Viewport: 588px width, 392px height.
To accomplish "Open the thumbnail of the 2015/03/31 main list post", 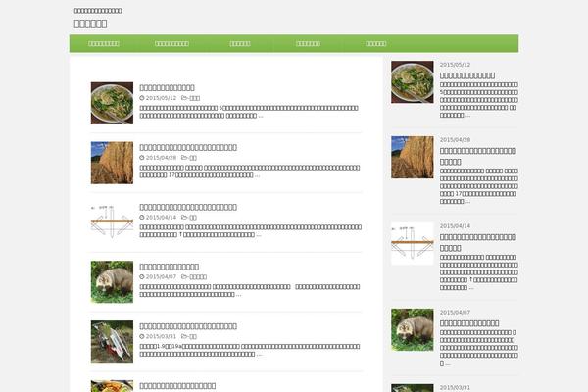I will (x=112, y=342).
